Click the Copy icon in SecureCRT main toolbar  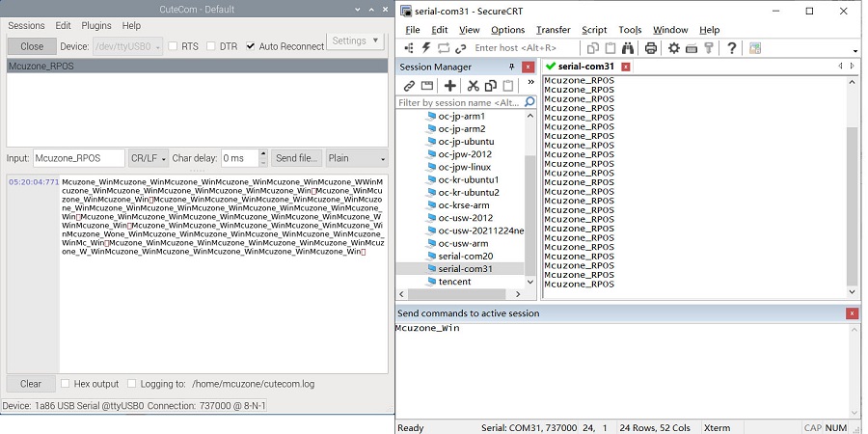pyautogui.click(x=593, y=48)
